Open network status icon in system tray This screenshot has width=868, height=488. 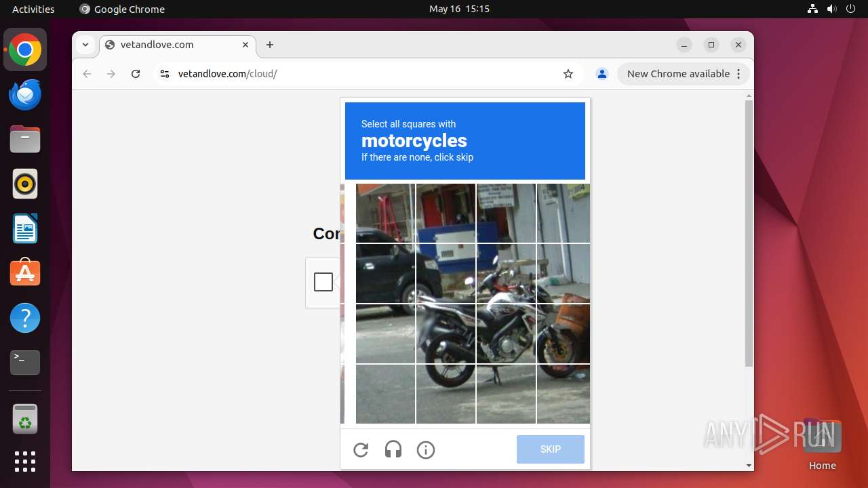pos(813,9)
